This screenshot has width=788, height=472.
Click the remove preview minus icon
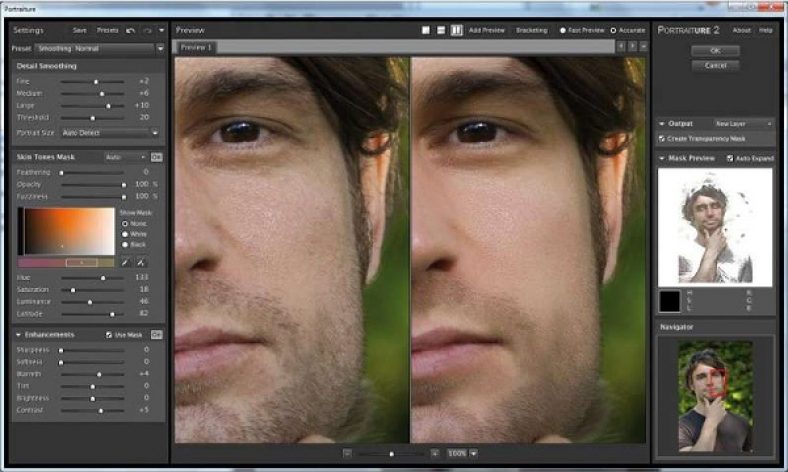(643, 46)
